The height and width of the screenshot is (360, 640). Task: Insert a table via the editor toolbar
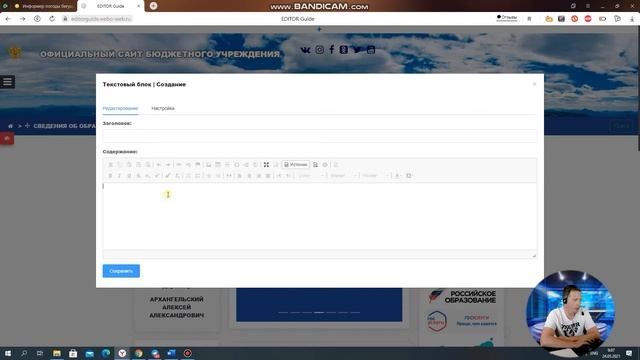click(218, 164)
